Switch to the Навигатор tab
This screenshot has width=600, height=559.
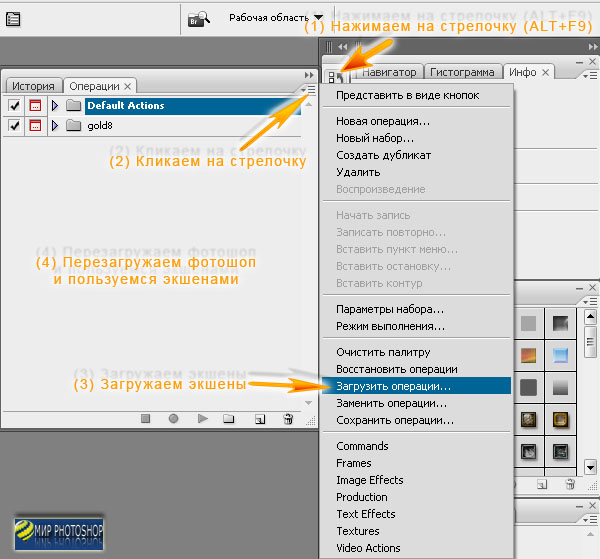(x=389, y=72)
